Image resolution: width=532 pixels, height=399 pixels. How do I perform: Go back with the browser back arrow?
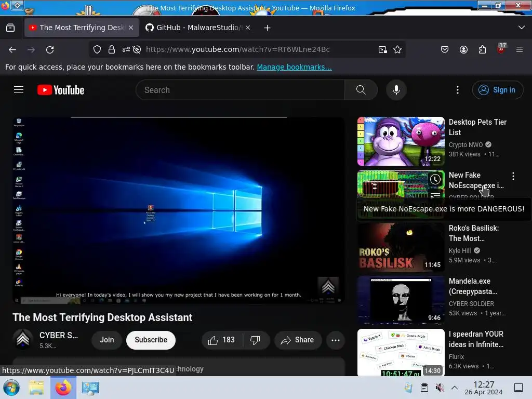12,50
